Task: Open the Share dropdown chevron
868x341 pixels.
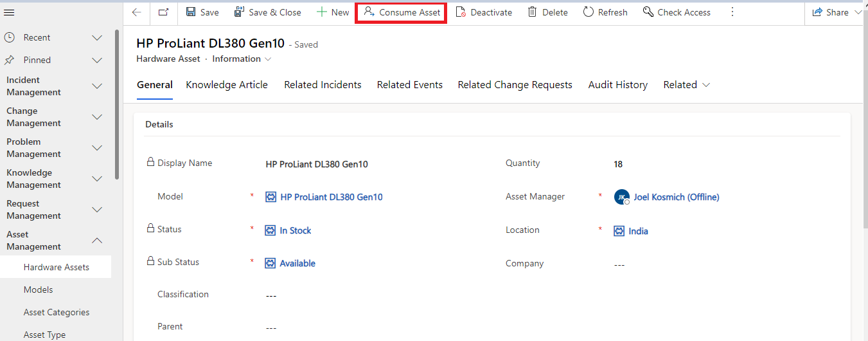Action: pyautogui.click(x=859, y=12)
